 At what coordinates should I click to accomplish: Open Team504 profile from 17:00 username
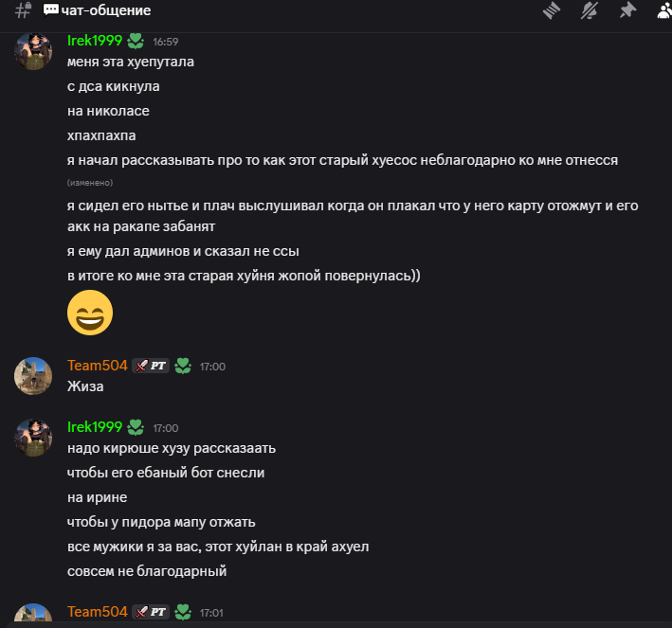tap(97, 366)
